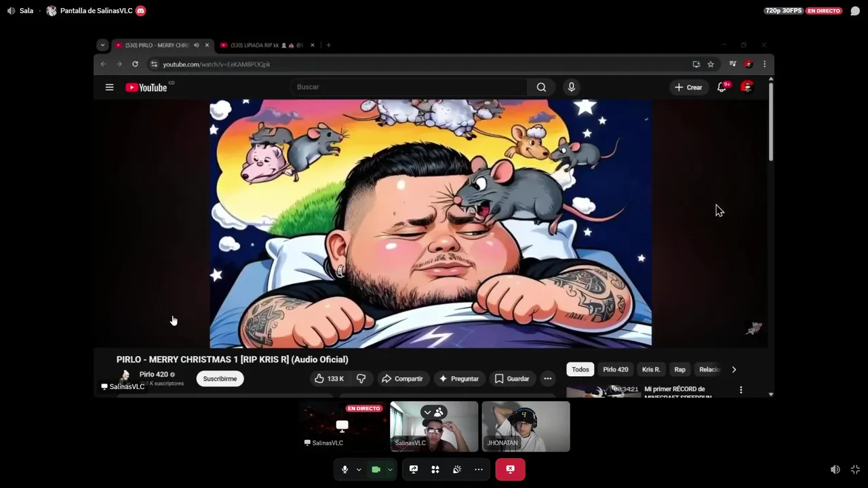This screenshot has height=488, width=868.
Task: Select the Kris R. filter chip
Action: click(651, 369)
